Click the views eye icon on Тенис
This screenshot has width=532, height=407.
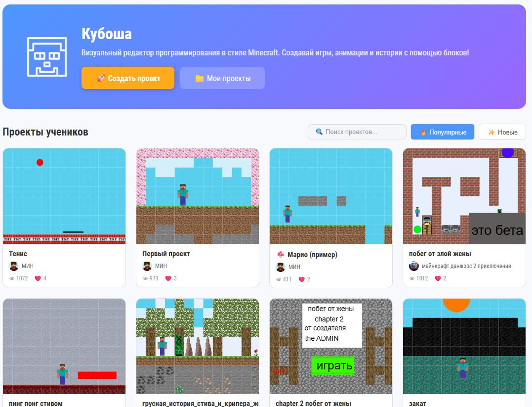coord(12,278)
